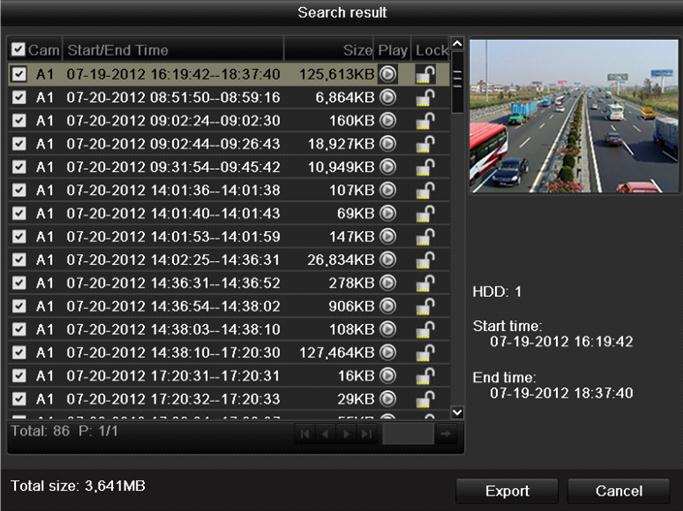Play the 10,949KB recording
The height and width of the screenshot is (511, 683).
coord(388,167)
